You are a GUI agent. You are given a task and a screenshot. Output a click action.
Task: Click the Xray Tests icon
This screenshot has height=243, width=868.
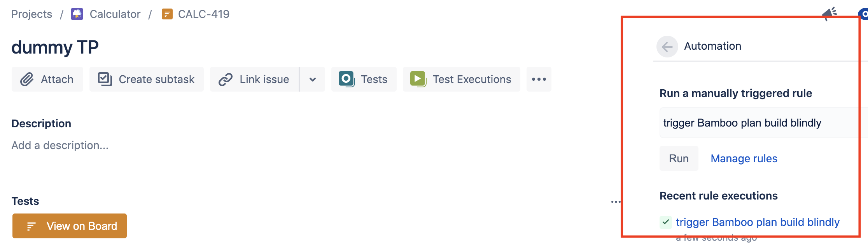point(346,79)
